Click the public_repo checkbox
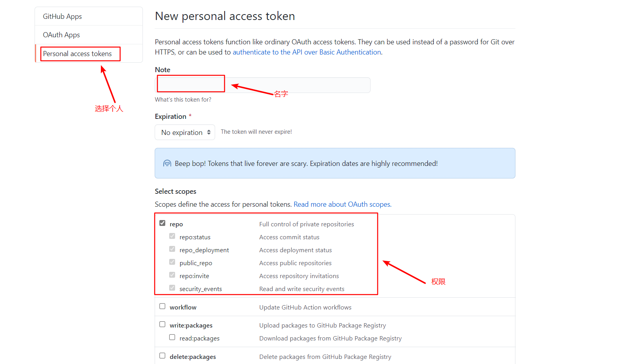 pos(172,262)
